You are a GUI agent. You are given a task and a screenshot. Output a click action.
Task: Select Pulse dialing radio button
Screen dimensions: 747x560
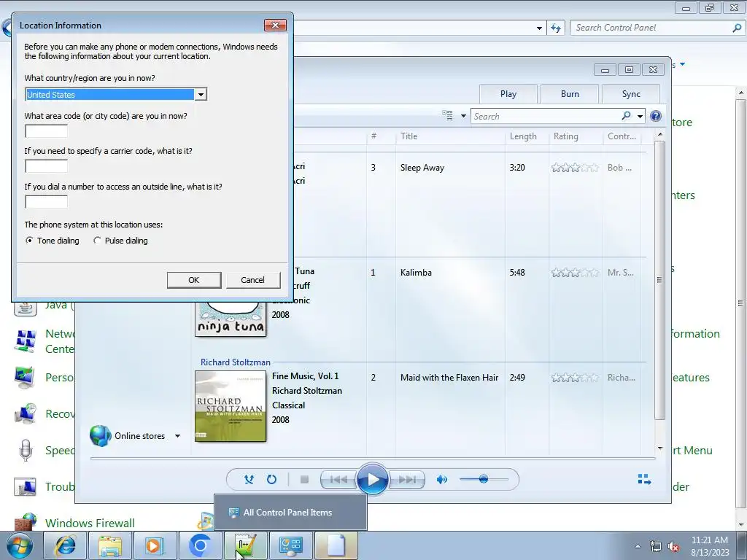click(97, 241)
